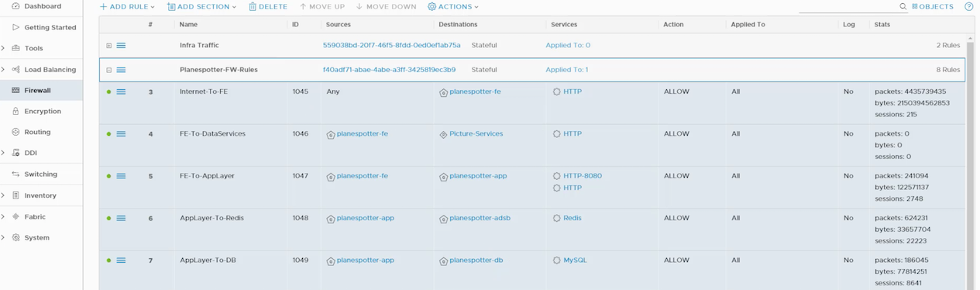Expand the Load Balancing chevron
This screenshot has width=980, height=290.
(3, 70)
